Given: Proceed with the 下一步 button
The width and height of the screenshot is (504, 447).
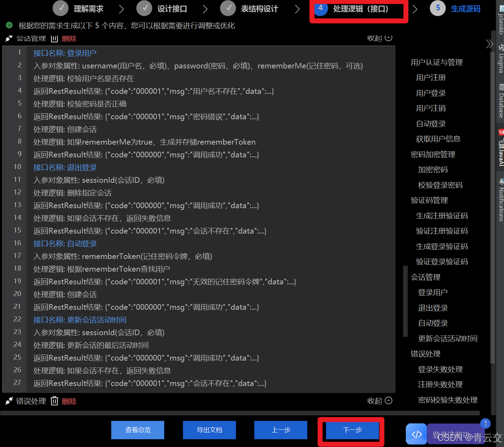Looking at the screenshot, I should 352,430.
